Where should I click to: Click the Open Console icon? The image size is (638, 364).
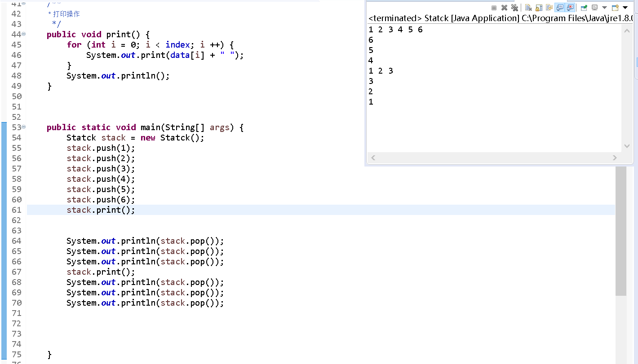point(615,8)
